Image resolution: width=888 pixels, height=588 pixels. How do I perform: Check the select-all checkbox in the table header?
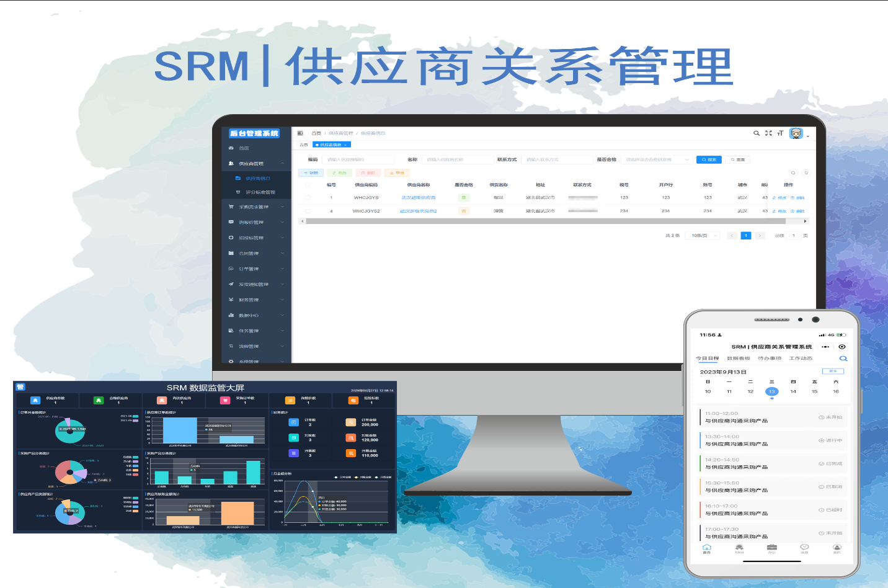pos(308,185)
